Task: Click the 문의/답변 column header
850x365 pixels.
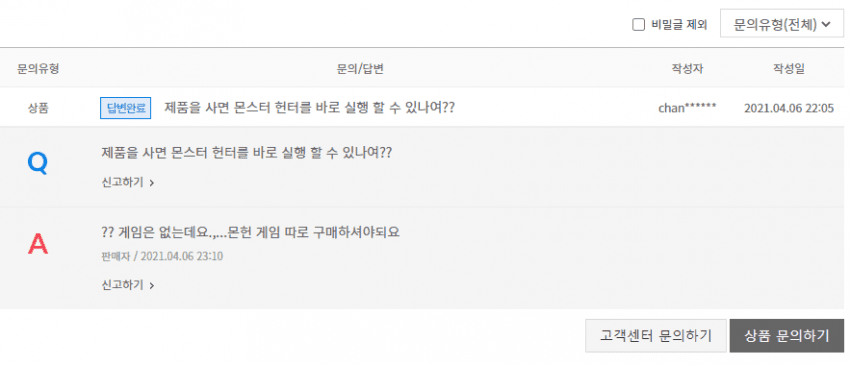Action: [360, 69]
